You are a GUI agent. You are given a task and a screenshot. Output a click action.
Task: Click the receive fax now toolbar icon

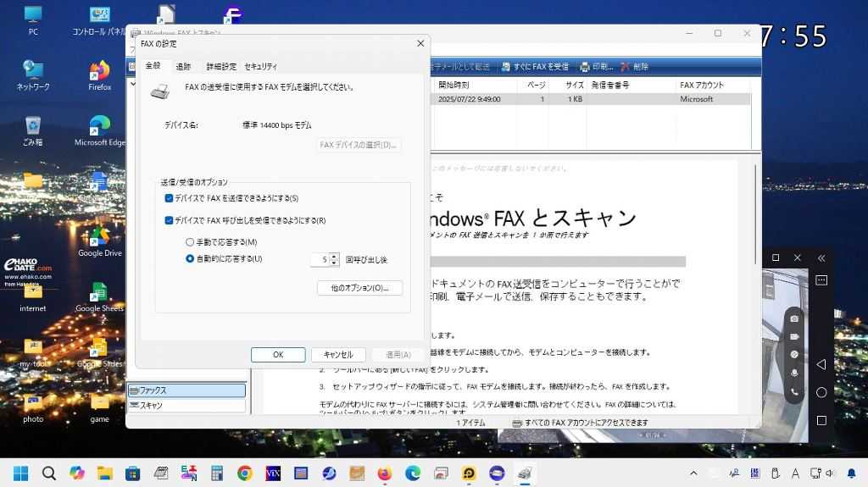505,67
